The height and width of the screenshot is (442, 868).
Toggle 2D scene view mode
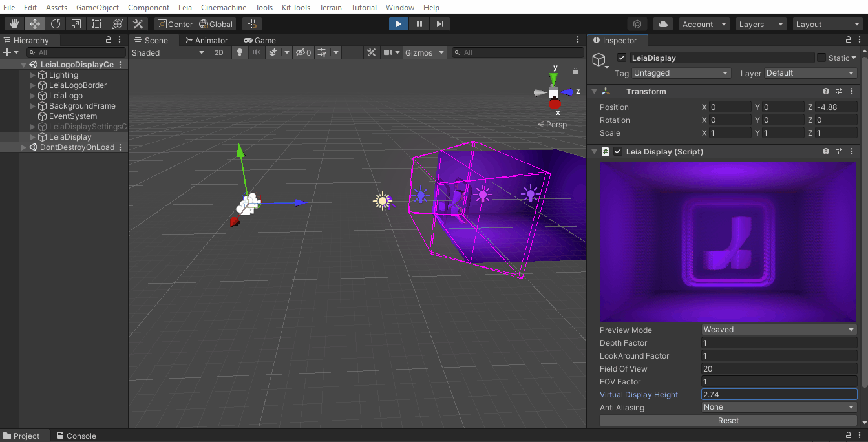point(219,52)
